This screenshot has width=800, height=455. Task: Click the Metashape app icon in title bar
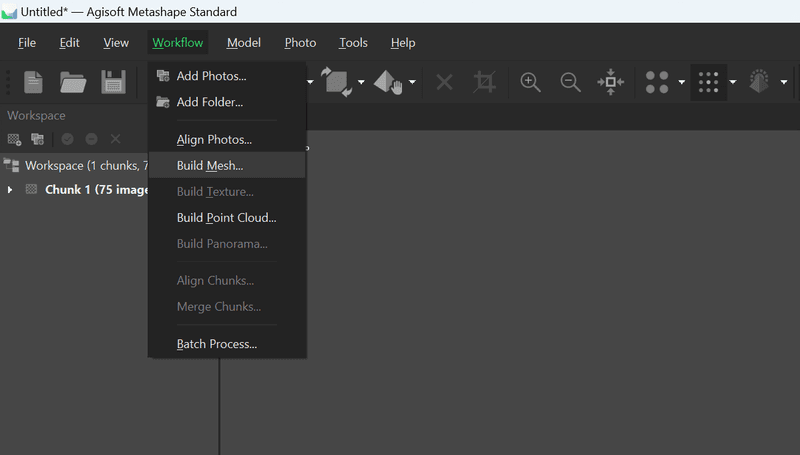(x=9, y=12)
